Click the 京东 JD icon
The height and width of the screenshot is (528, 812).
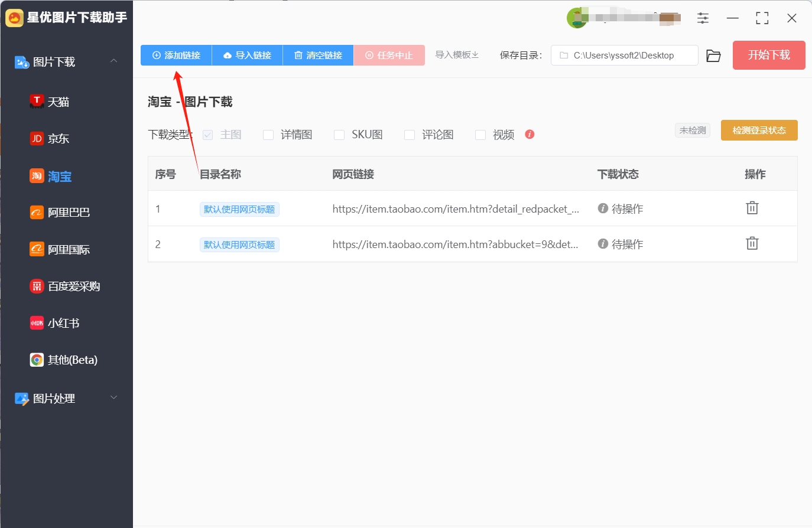coord(37,138)
